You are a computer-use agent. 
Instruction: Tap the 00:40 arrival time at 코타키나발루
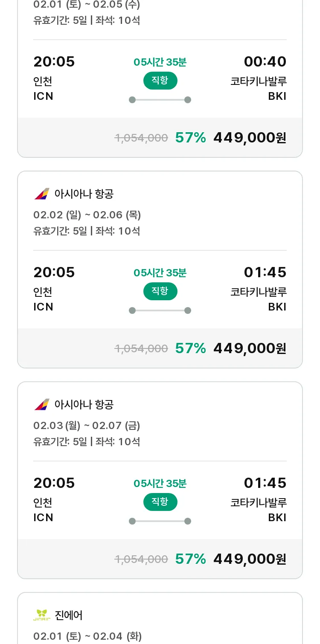(265, 62)
